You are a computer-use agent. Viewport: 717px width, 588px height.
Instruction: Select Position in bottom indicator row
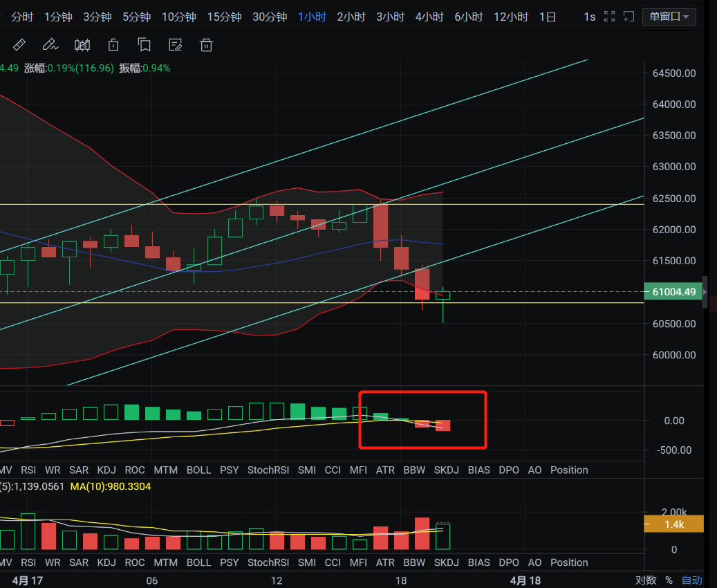569,562
